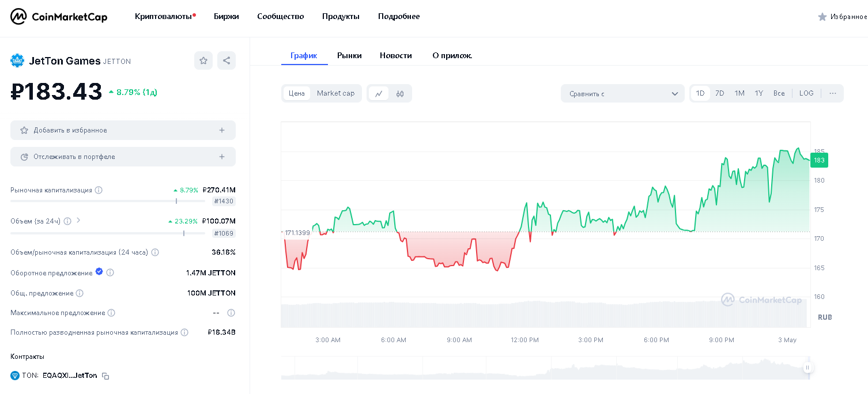This screenshot has width=868, height=394.
Task: Click the info icon next to the -- value
Action: (x=231, y=313)
